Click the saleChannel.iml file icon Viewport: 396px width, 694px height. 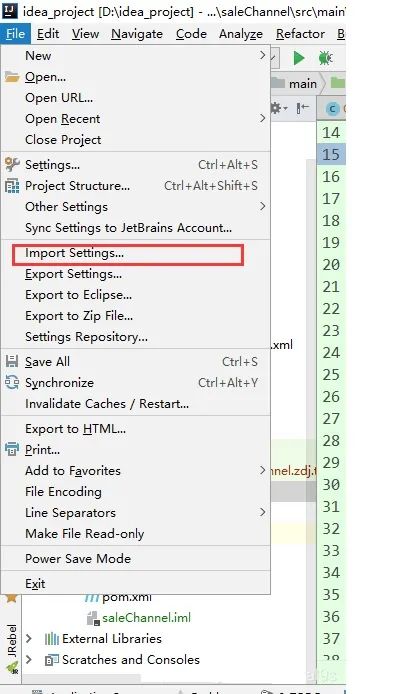pyautogui.click(x=93, y=618)
